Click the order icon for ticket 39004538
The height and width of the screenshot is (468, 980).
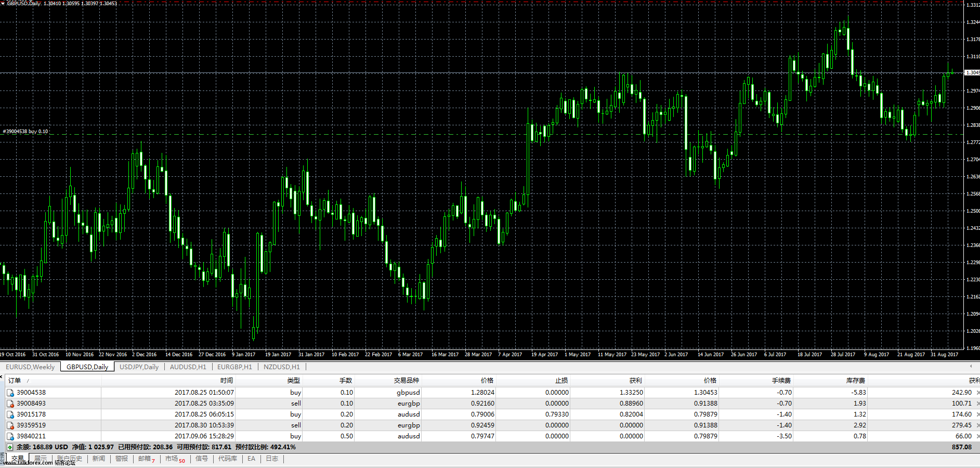10,393
